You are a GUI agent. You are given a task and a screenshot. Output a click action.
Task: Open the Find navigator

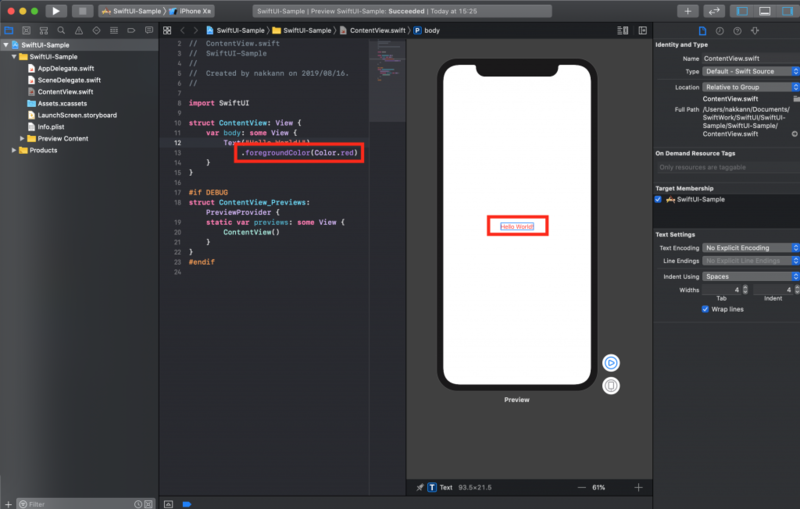tap(61, 30)
